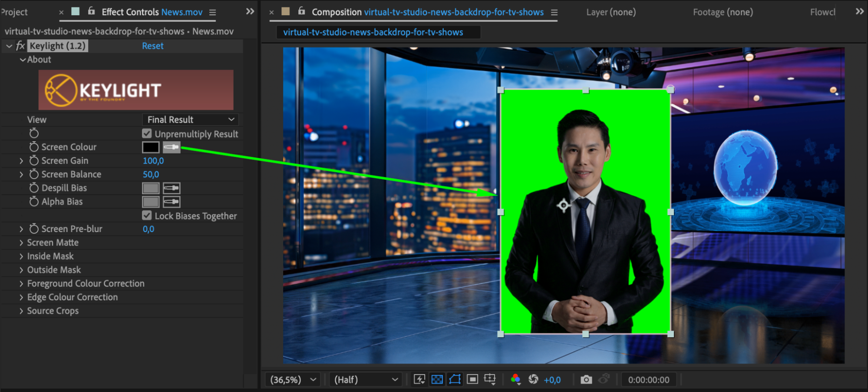Click the Reset Exposure aperture icon
This screenshot has width=868, height=392.
(533, 379)
